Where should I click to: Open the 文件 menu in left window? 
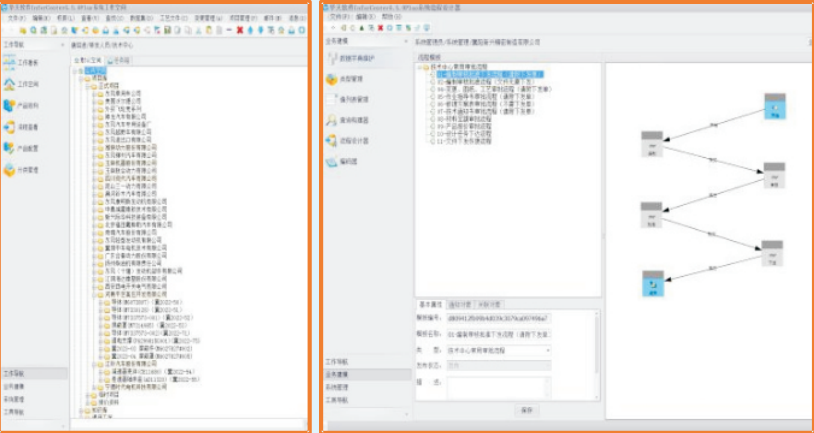pyautogui.click(x=17, y=18)
